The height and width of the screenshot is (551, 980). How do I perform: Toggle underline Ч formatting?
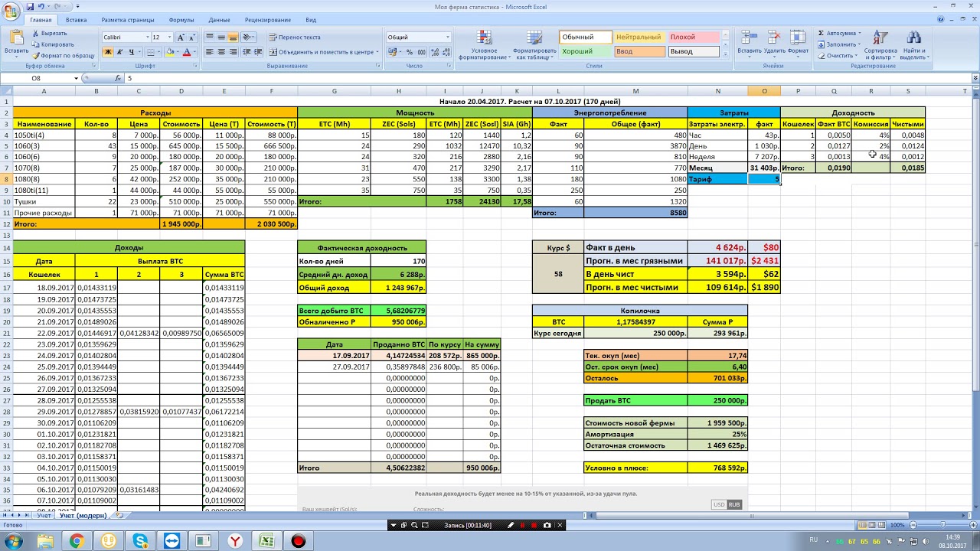click(131, 52)
